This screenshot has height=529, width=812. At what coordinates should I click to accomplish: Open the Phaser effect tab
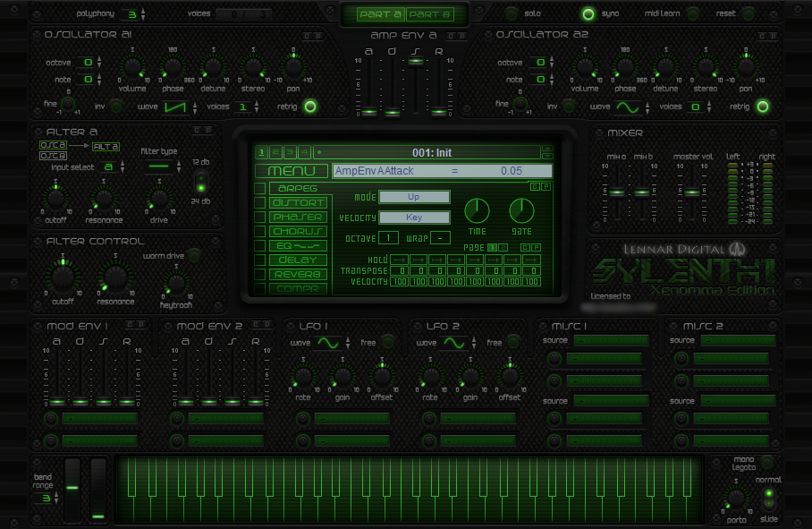pos(298,217)
